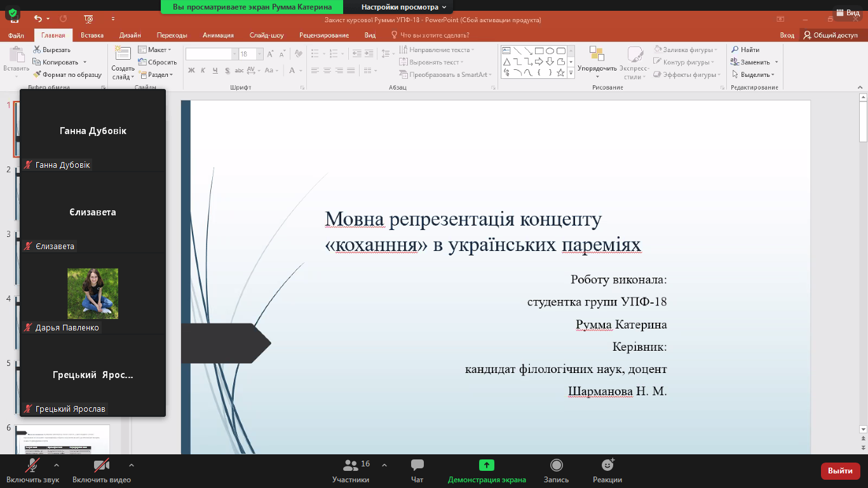Start slideshow from beginning icon in title bar
868x488 pixels.
click(x=88, y=19)
